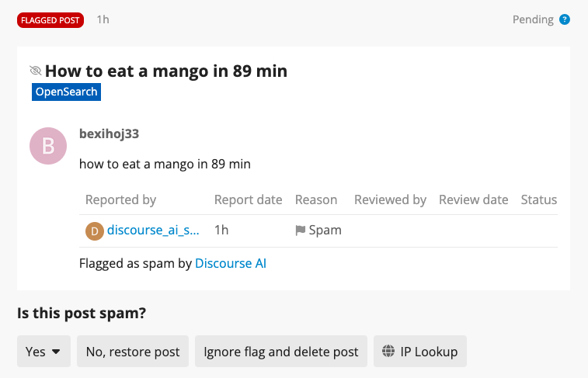Click the Pending status label
This screenshot has height=378, width=588.
533,19
